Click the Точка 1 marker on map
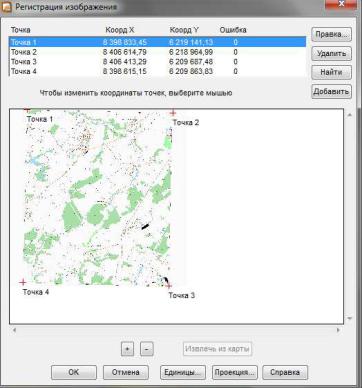362x388 pixels. pyautogui.click(x=28, y=110)
